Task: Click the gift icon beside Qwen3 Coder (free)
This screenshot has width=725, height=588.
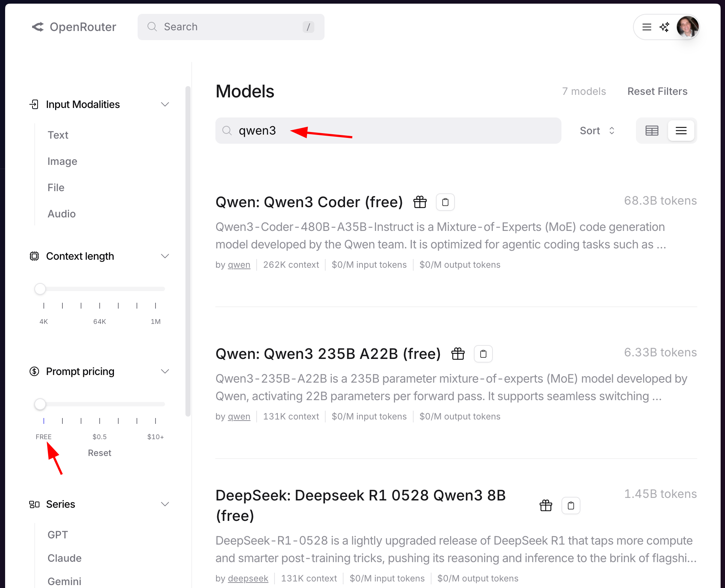Action: click(x=420, y=202)
